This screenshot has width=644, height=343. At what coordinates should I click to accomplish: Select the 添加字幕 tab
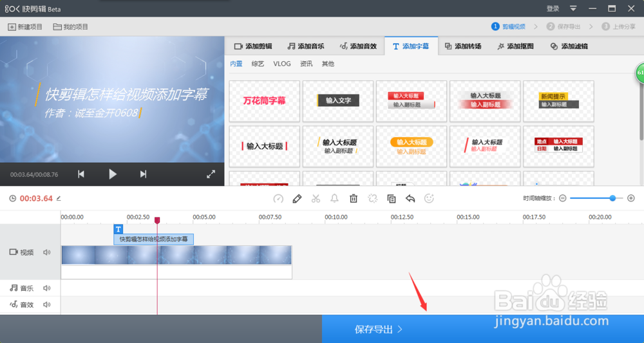(x=411, y=46)
